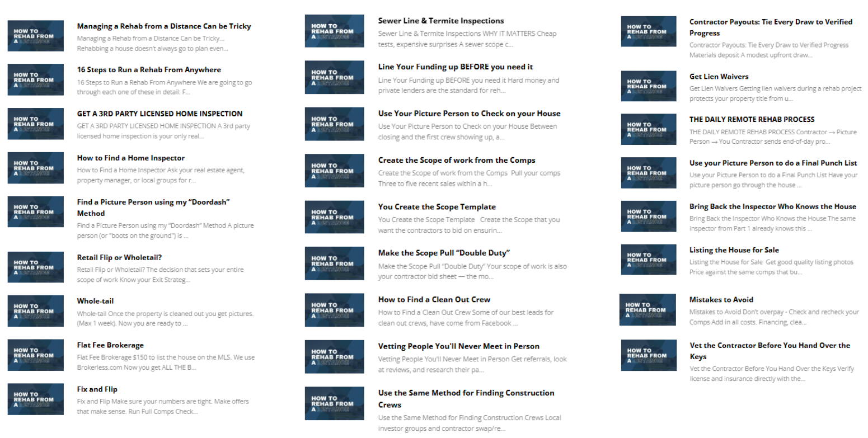Open "Bring Back the Inspector Who Knows the House"

[773, 207]
